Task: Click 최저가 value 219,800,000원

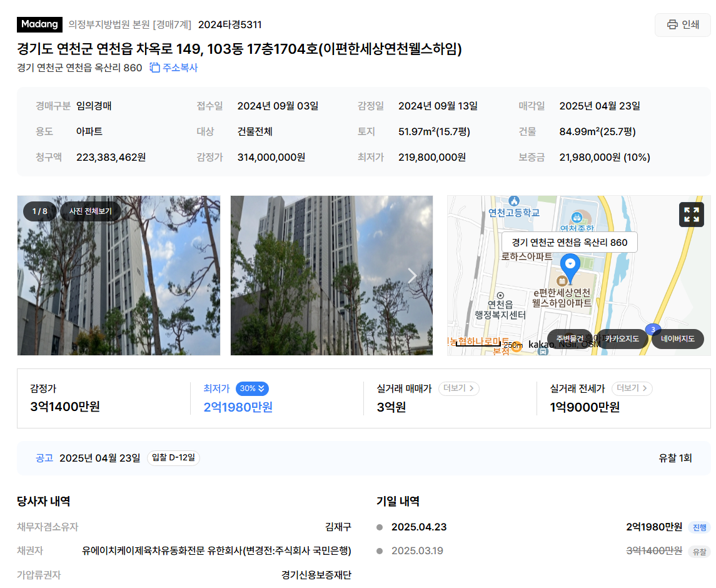Action: point(432,157)
